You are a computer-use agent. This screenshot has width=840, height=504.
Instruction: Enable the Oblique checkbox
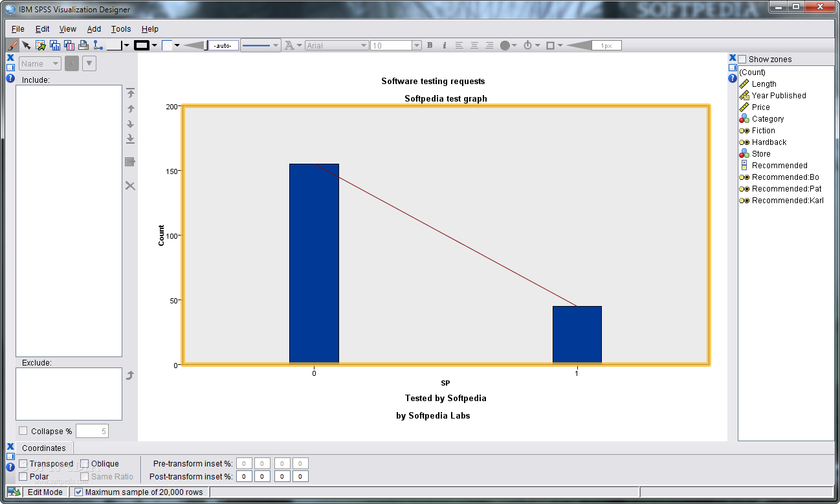(x=85, y=463)
